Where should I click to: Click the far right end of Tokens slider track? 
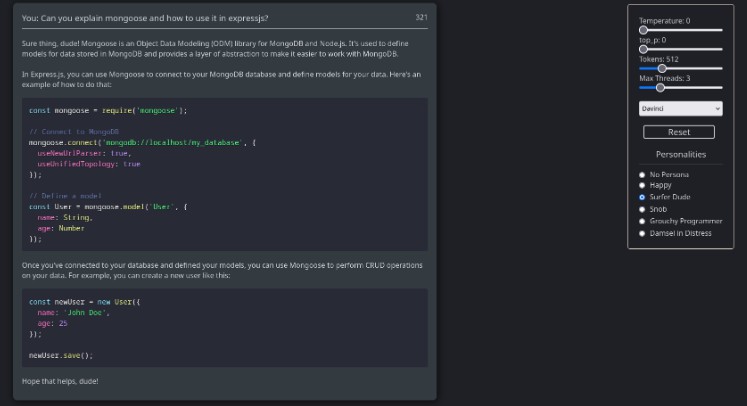click(721, 68)
